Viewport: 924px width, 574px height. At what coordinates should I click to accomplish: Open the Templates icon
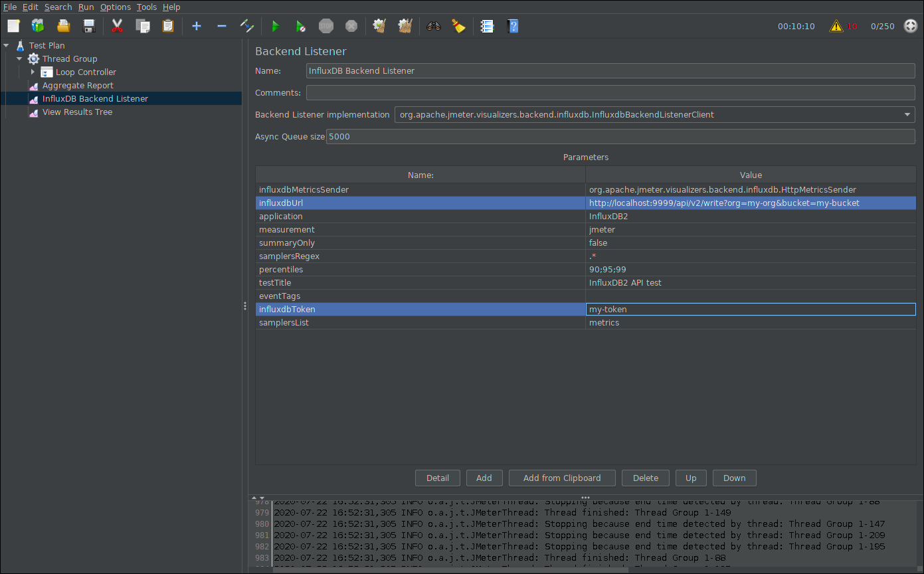[38, 26]
